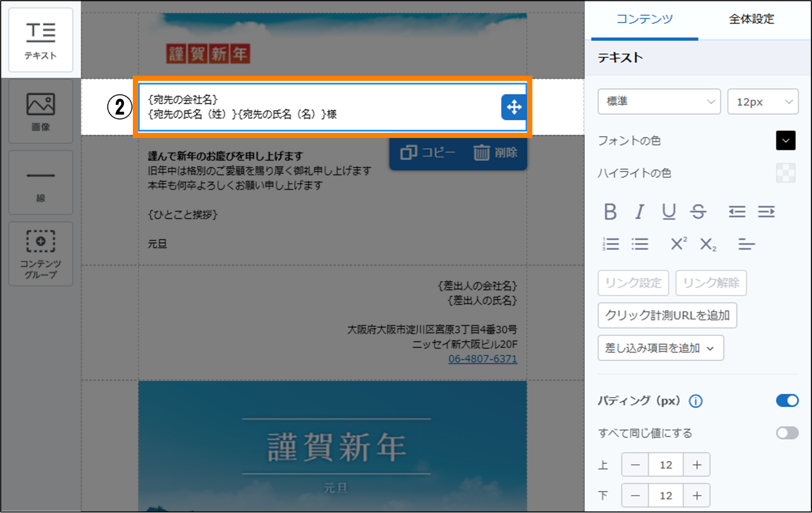Apply strikethrough formatting icon
The image size is (812, 513).
click(x=698, y=212)
